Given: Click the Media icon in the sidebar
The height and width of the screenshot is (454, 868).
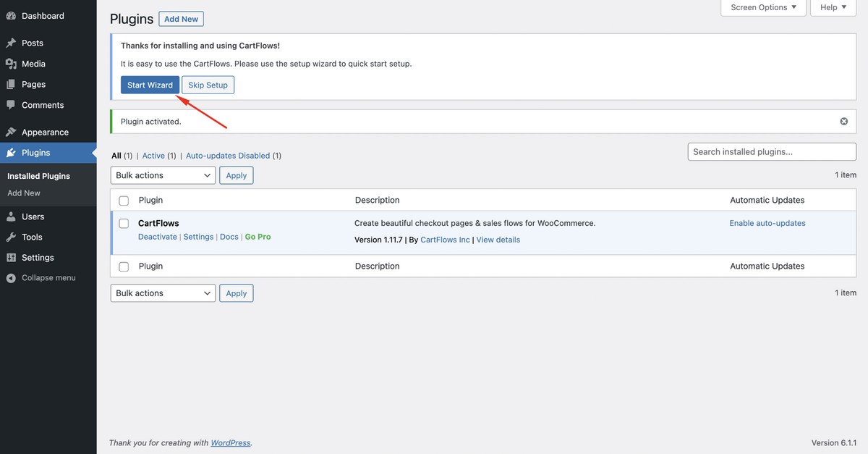Looking at the screenshot, I should click(x=11, y=64).
